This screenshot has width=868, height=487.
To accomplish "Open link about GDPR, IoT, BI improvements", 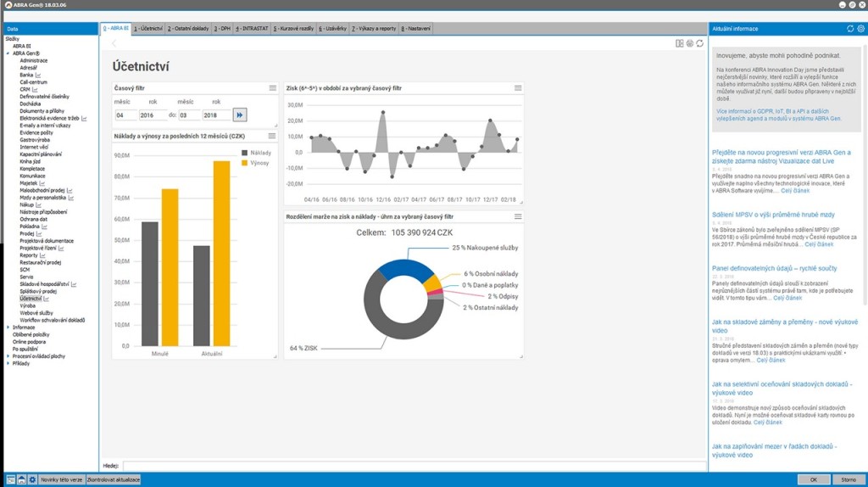I will click(x=778, y=115).
